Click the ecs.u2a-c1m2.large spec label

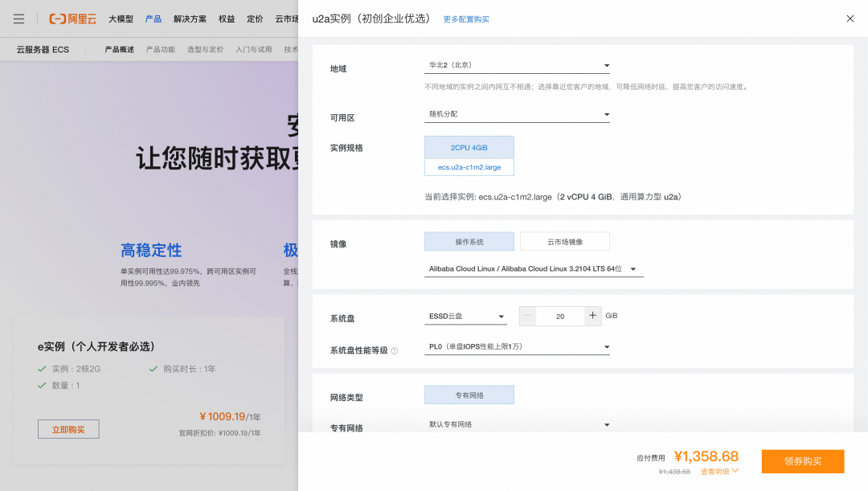469,167
